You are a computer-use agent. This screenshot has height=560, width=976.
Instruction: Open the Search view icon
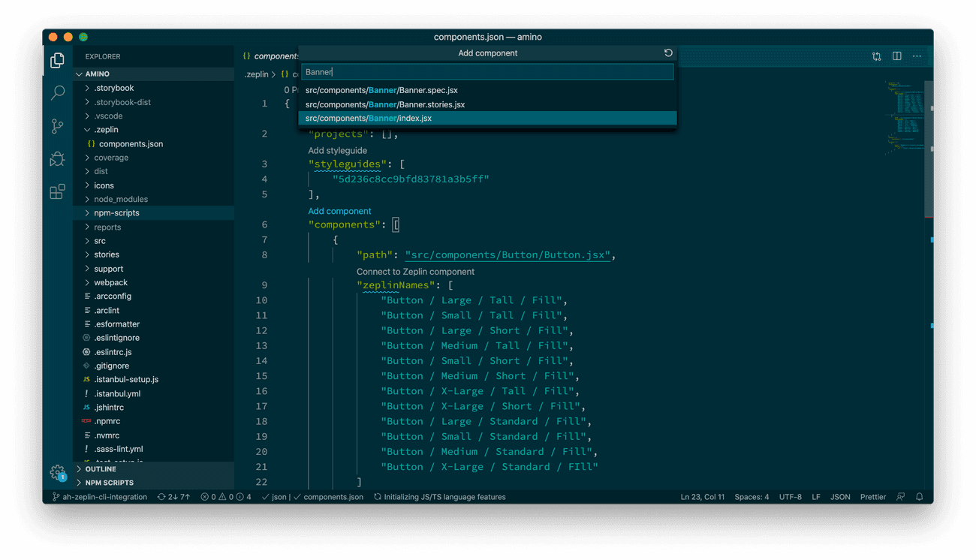coord(57,93)
